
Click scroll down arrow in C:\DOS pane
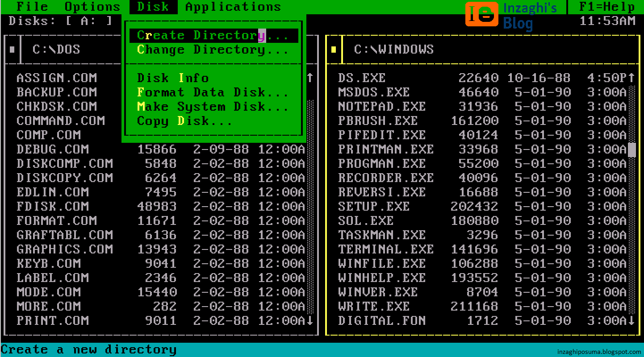pyautogui.click(x=310, y=320)
